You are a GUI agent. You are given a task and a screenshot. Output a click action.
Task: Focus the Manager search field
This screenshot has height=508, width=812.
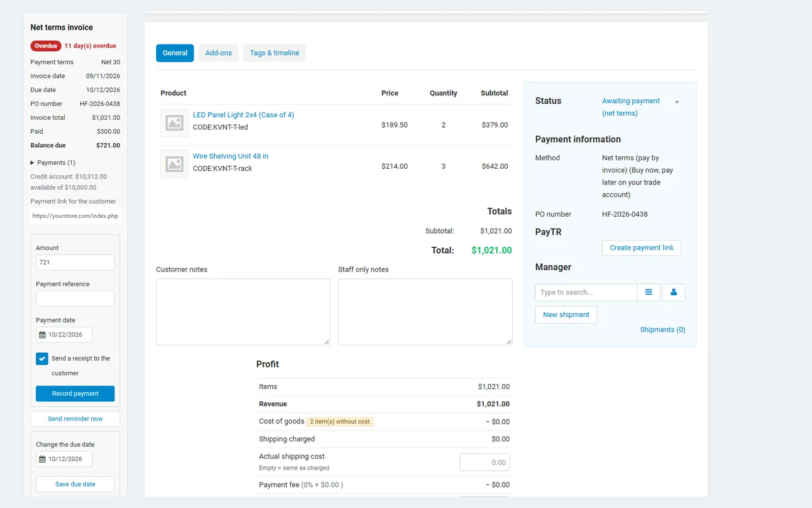pos(586,292)
